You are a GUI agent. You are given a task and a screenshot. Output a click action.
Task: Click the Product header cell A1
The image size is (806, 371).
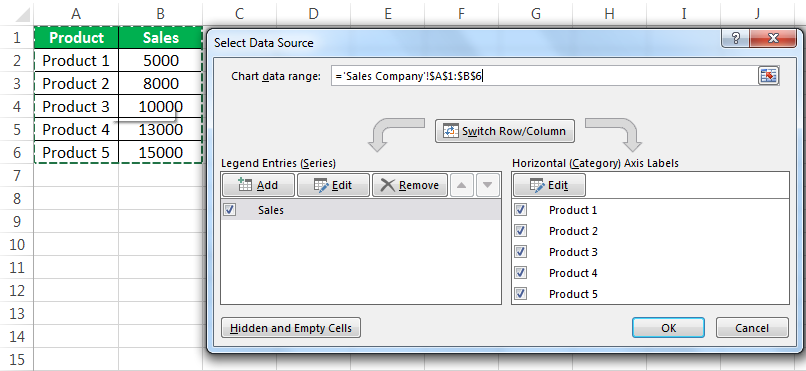76,38
